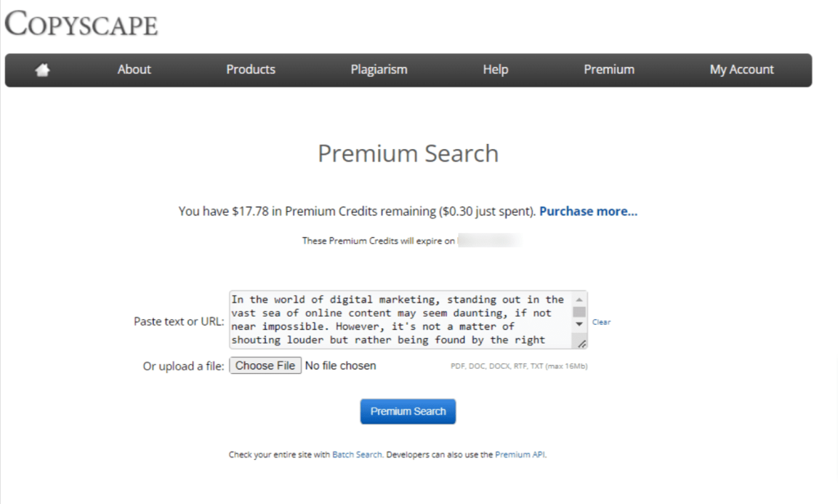The width and height of the screenshot is (838, 504).
Task: Select Plagiarism in the navigation bar
Action: click(x=379, y=70)
